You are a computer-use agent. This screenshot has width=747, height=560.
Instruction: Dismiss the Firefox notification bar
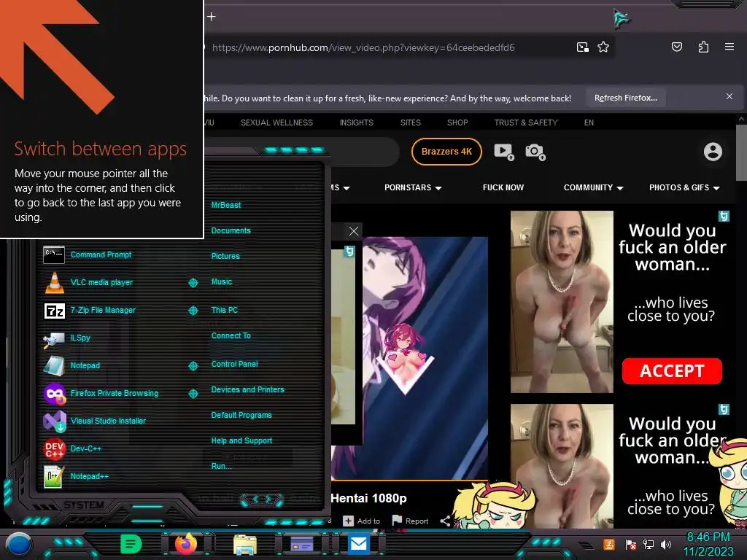[729, 97]
